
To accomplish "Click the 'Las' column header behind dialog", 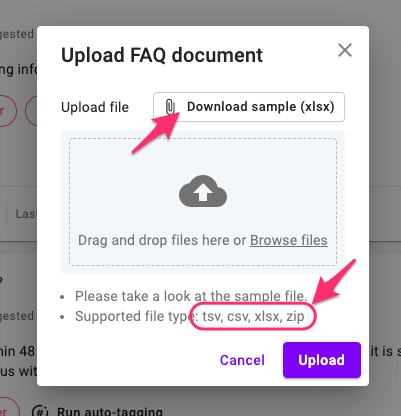I will [x=26, y=214].
